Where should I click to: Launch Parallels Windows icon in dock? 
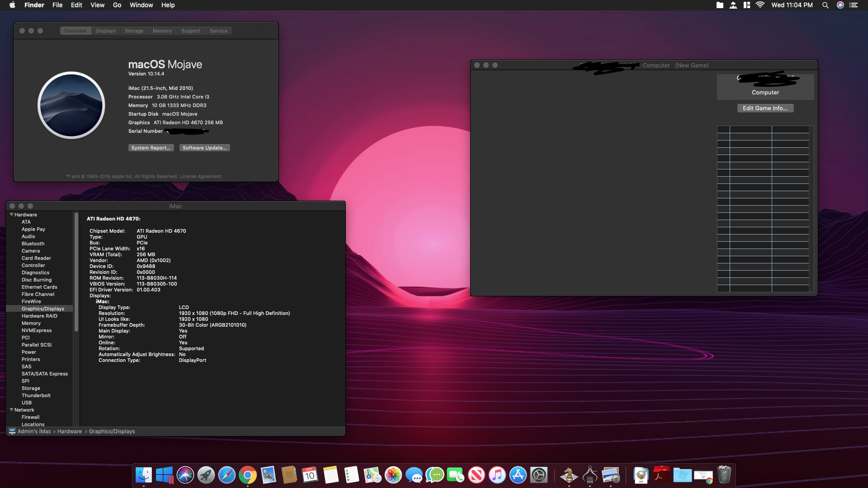coord(165,475)
